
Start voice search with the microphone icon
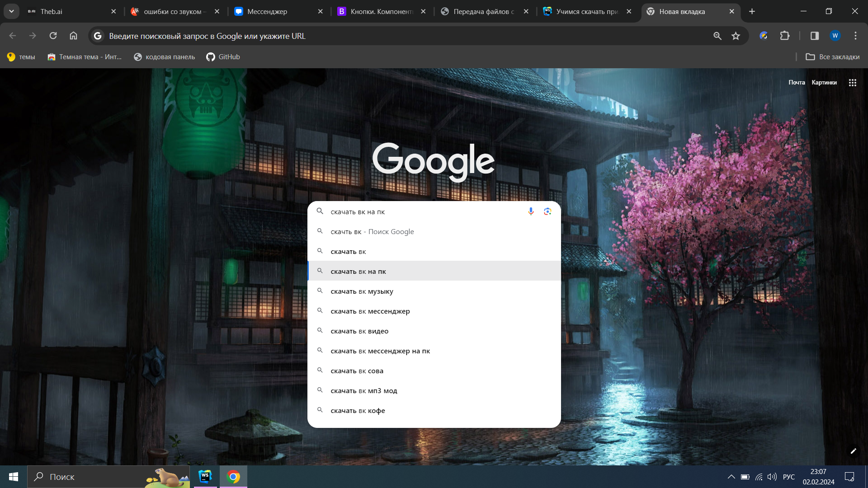click(x=531, y=211)
